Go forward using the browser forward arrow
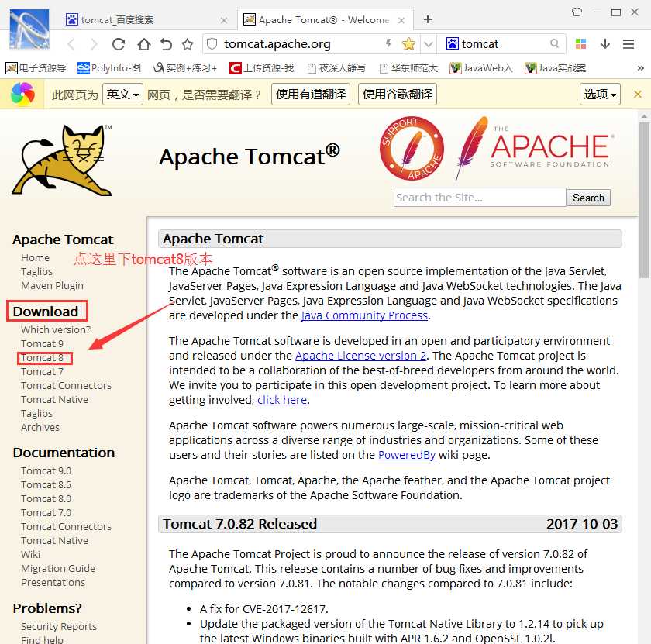 point(95,44)
